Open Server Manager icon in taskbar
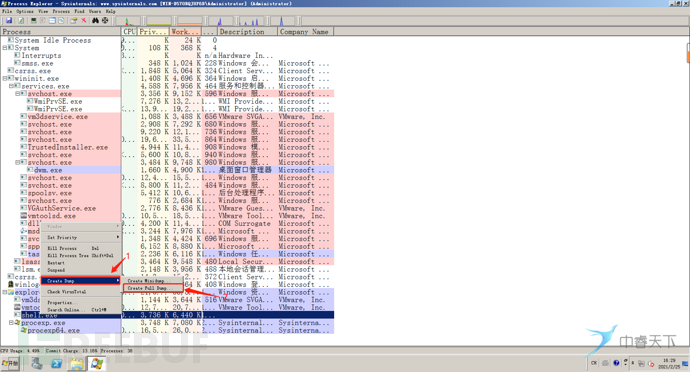Image resolution: width=690 pixels, height=372 pixels. 37,364
